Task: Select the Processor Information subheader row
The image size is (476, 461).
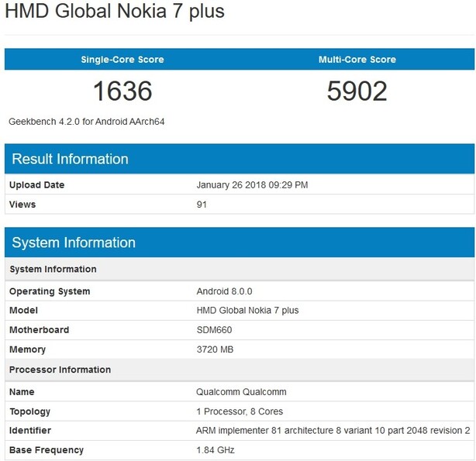Action: point(60,370)
